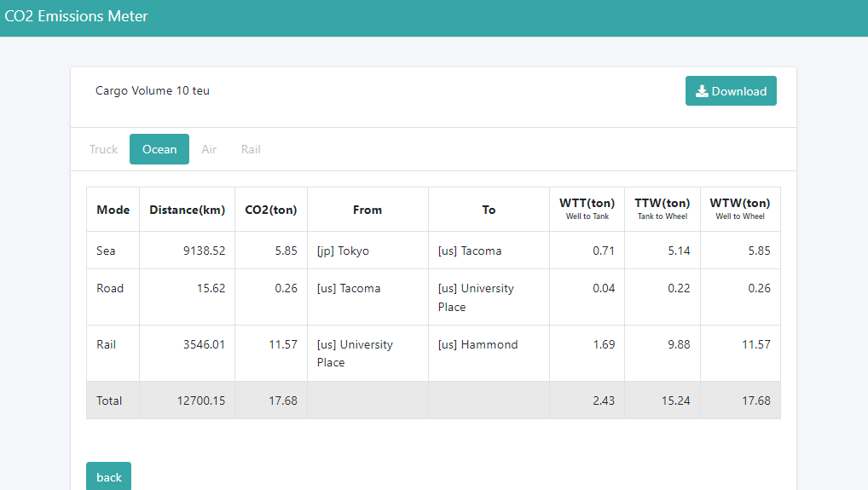Click the download arrow icon

click(702, 91)
